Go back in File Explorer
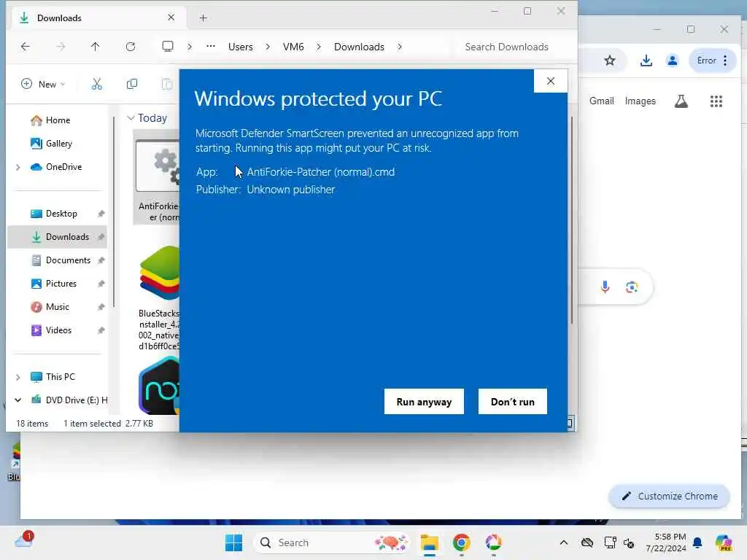 point(26,47)
